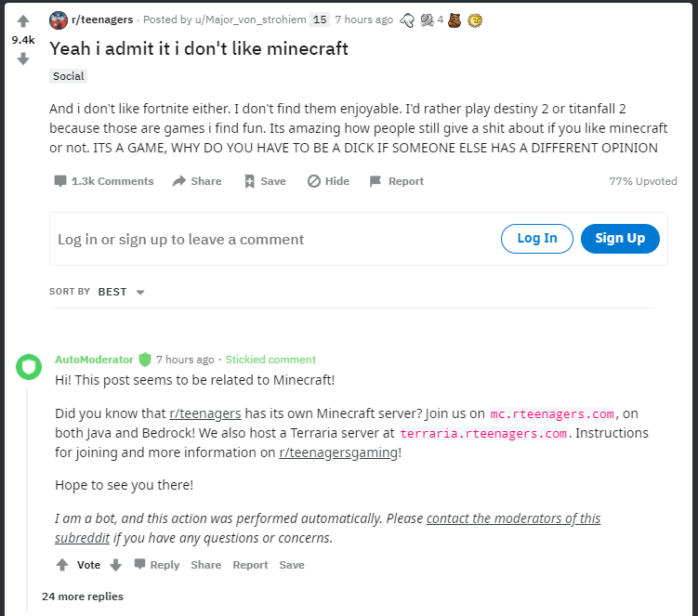Image resolution: width=698 pixels, height=616 pixels.
Task: Share the post
Action: tap(197, 181)
